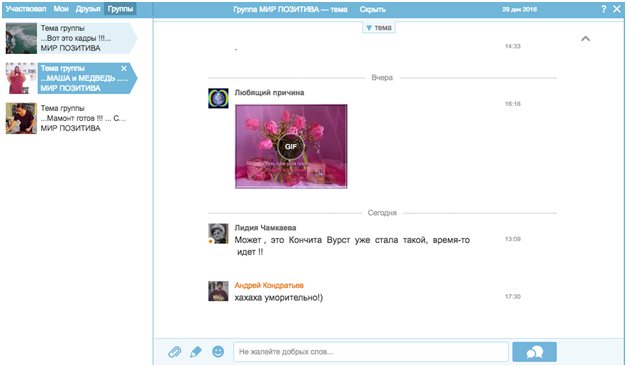Image resolution: width=627 pixels, height=367 pixels.
Task: Click the 'Вчера' date separator label
Action: [382, 78]
